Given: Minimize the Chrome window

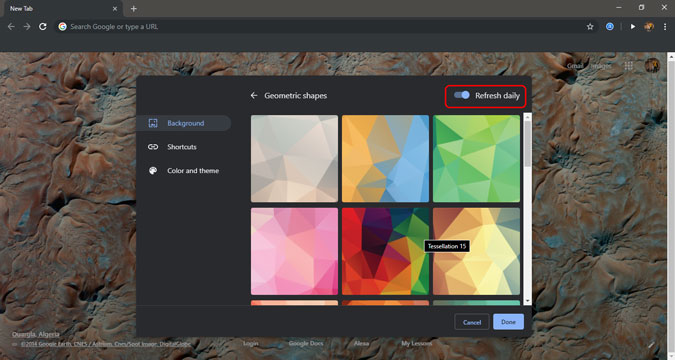Looking at the screenshot, I should pyautogui.click(x=619, y=8).
